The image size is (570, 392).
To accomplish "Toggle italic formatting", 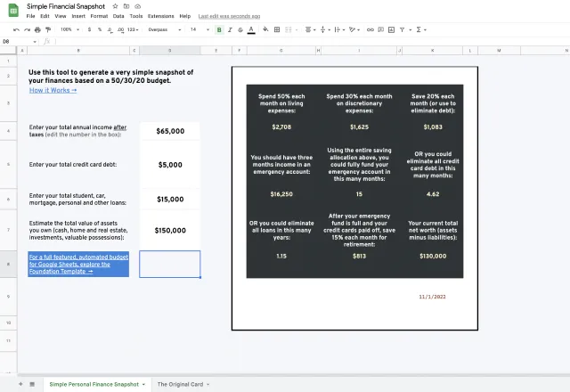I will pyautogui.click(x=230, y=29).
